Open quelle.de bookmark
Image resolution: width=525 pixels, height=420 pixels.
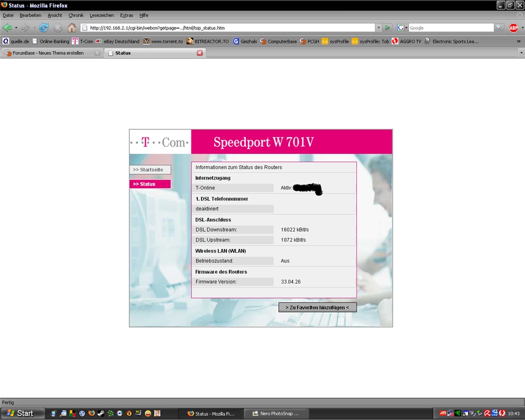click(16, 41)
